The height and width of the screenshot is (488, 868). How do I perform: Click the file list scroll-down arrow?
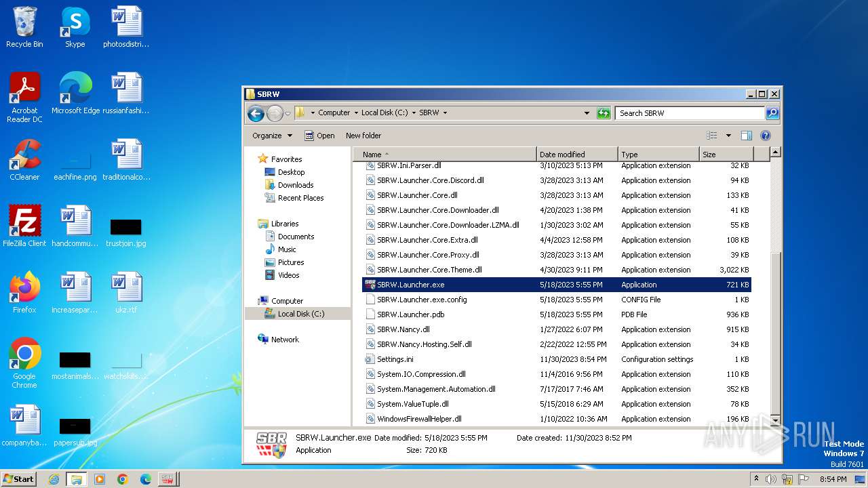tap(776, 420)
